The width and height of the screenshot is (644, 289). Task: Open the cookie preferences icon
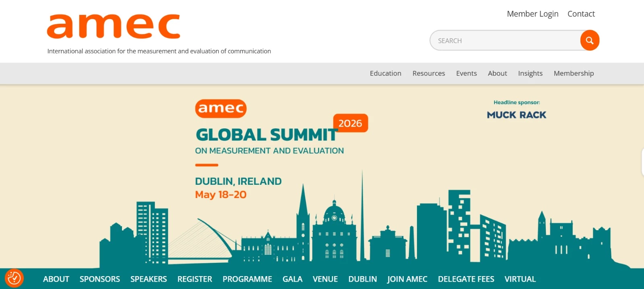(14, 278)
